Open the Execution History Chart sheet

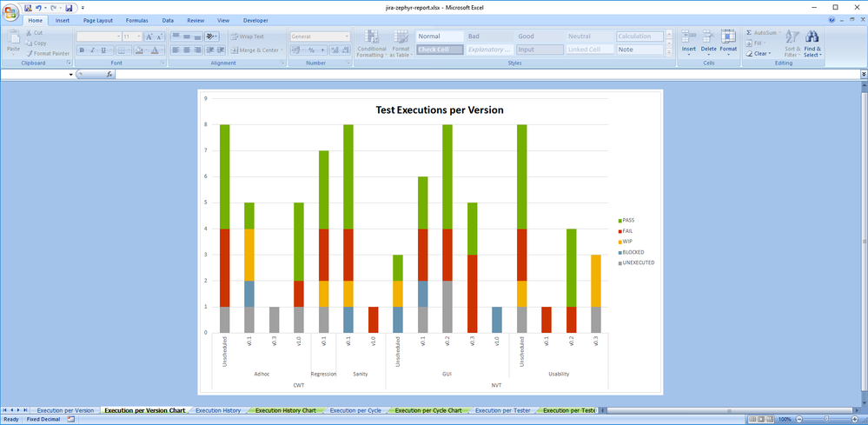pyautogui.click(x=285, y=410)
